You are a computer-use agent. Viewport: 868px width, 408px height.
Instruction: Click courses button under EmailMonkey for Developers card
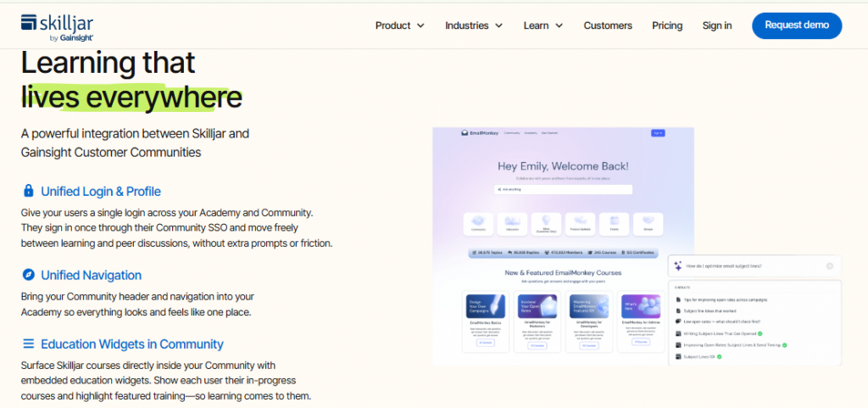[x=589, y=345]
